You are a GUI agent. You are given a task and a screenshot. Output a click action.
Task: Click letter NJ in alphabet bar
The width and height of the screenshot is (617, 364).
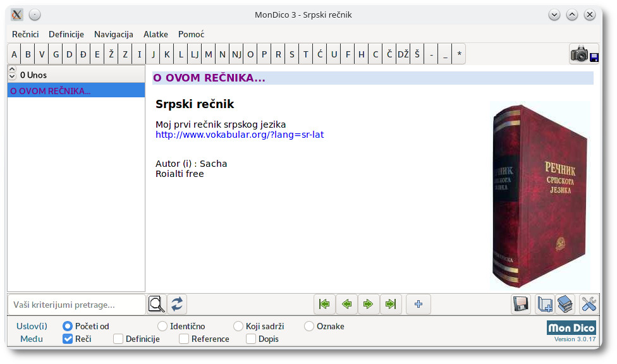(x=236, y=54)
